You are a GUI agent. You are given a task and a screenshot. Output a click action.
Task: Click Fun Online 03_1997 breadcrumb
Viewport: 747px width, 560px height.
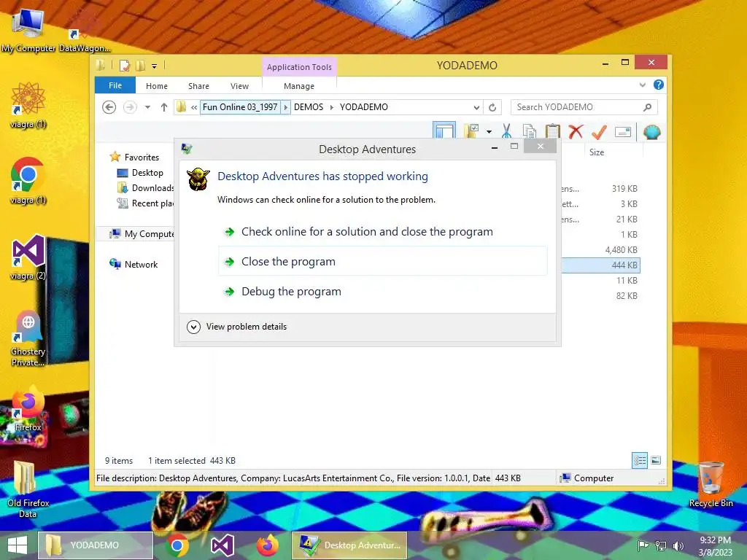click(239, 107)
